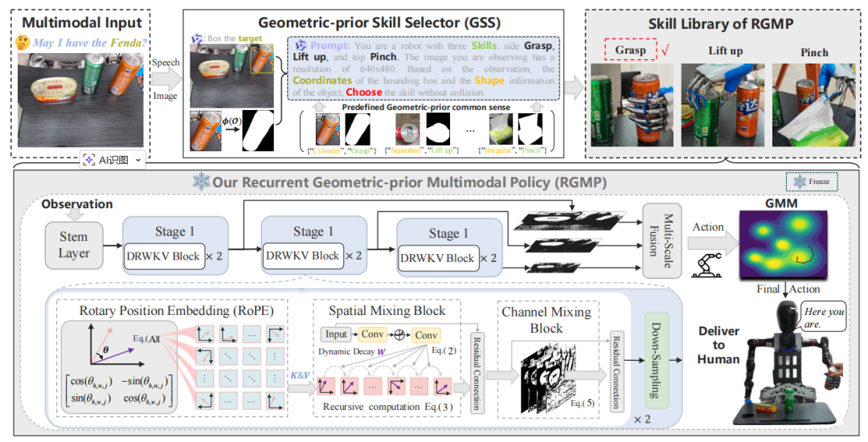
Task: Click the snowflake icon beside the RGMP title
Action: 200,182
